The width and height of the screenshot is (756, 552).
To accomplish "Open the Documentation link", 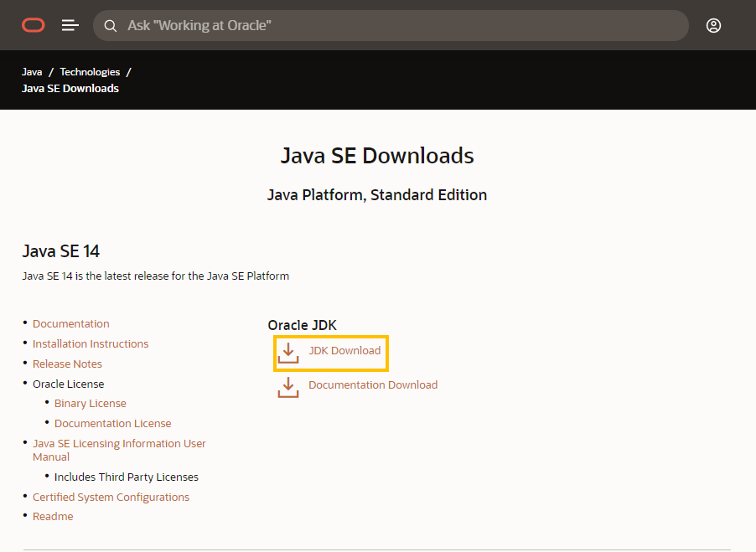I will click(71, 323).
